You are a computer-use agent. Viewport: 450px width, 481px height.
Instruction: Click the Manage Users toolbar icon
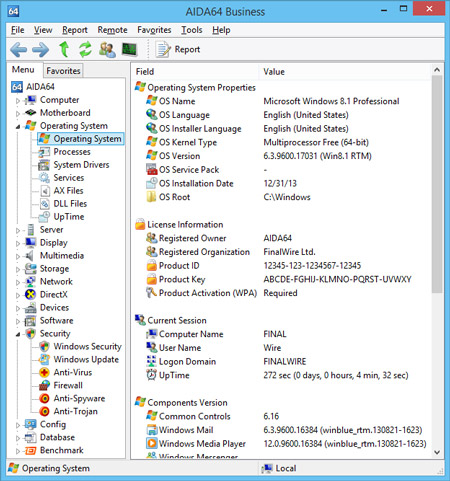point(107,49)
